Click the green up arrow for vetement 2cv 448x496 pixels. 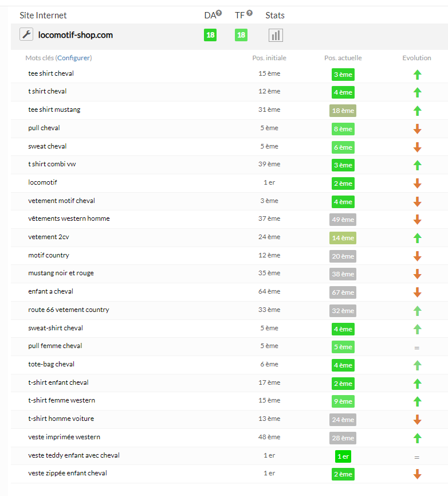pyautogui.click(x=417, y=238)
